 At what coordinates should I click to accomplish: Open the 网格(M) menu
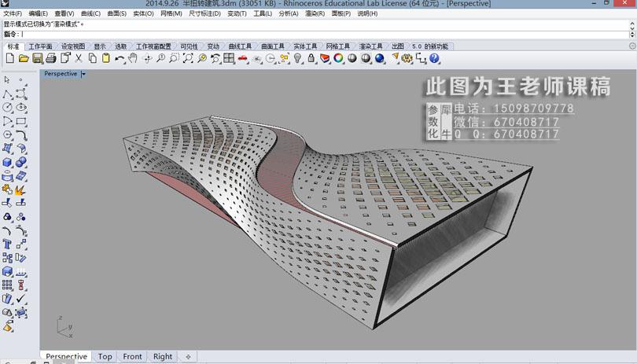(171, 13)
